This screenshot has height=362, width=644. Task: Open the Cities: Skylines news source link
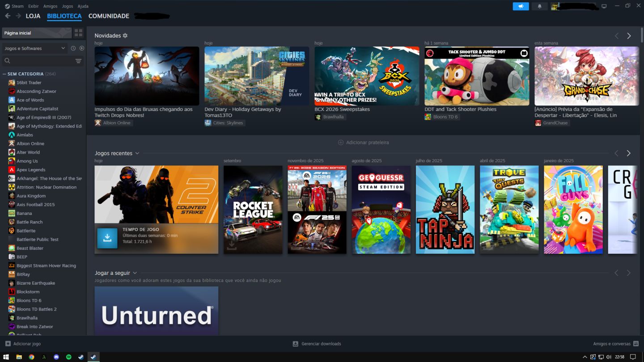[225, 123]
